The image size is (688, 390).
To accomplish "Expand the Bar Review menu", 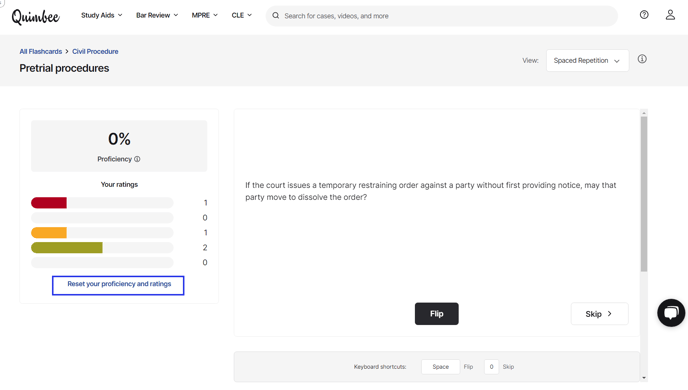I will click(x=157, y=15).
